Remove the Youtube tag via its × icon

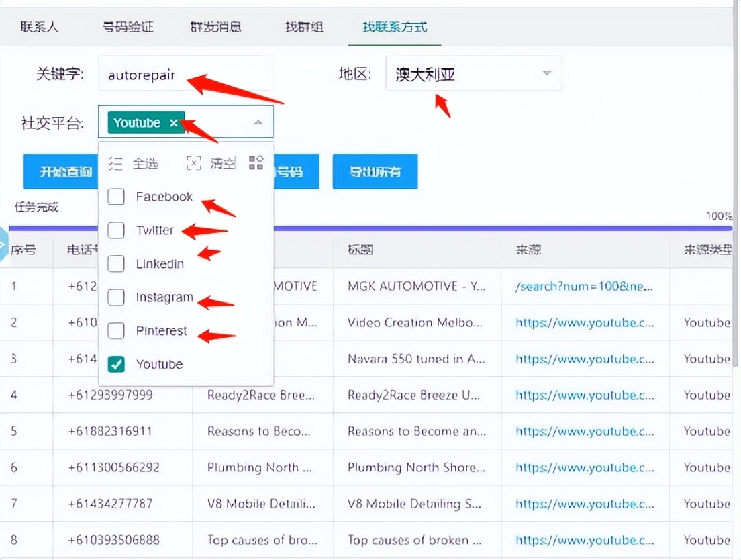click(174, 122)
